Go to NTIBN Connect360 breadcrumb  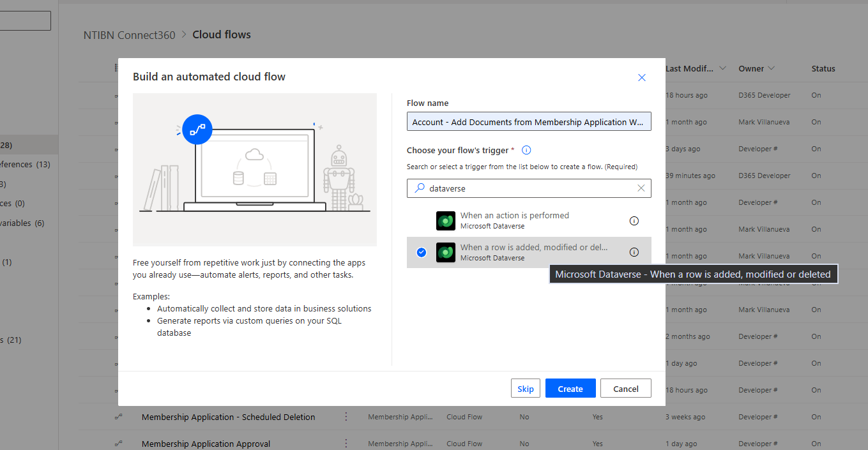129,35
